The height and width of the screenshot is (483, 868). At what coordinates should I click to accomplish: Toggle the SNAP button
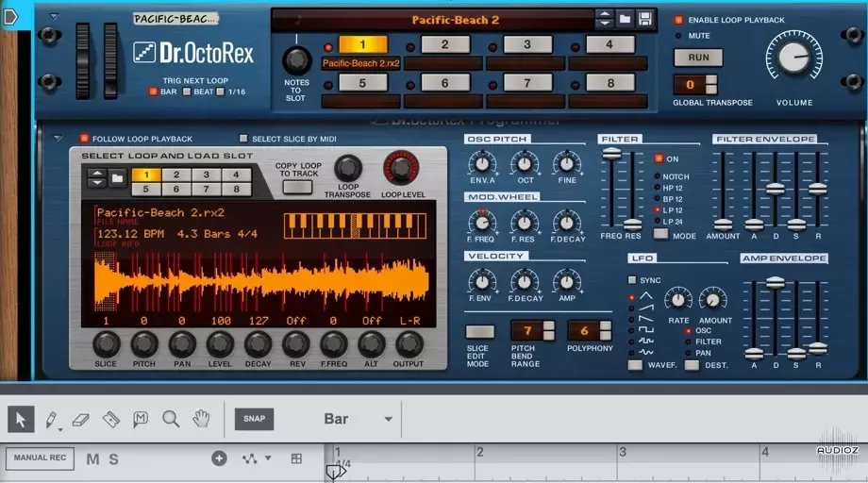click(x=254, y=419)
